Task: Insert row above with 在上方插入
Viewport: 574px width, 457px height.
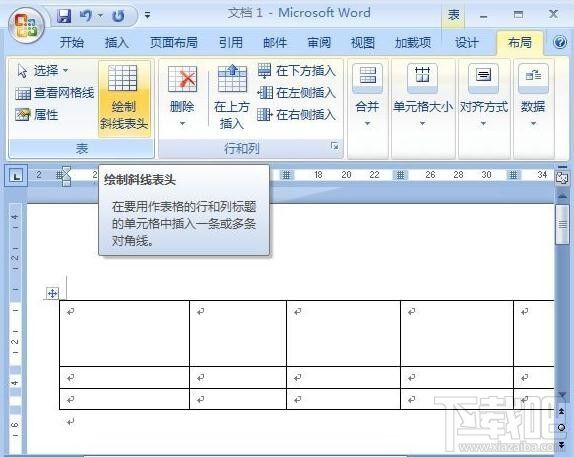Action: [232, 97]
